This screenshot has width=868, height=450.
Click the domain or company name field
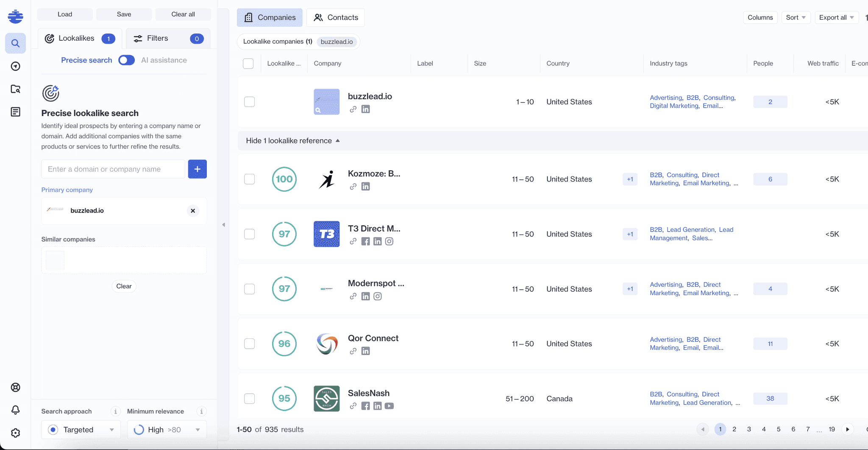(x=114, y=169)
